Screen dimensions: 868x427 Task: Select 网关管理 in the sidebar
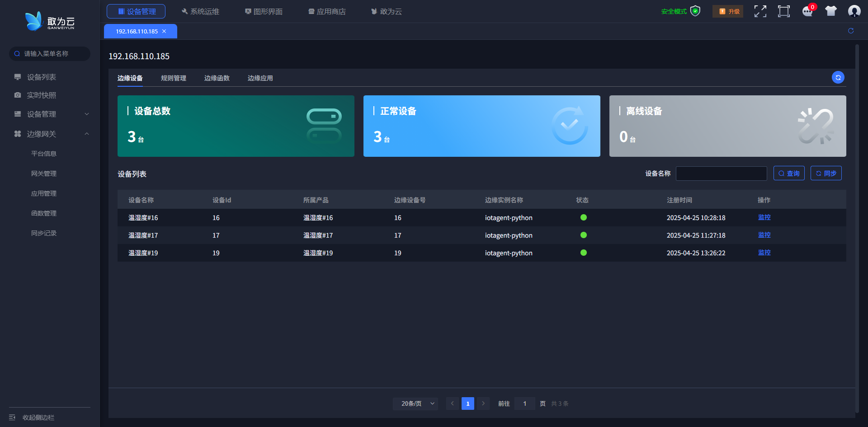point(44,174)
